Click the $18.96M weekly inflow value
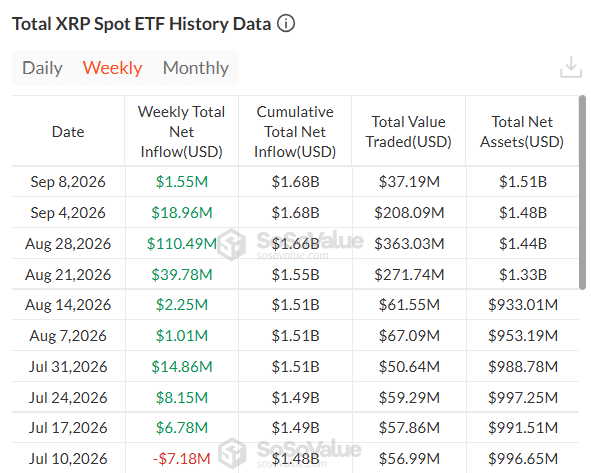 (x=182, y=213)
